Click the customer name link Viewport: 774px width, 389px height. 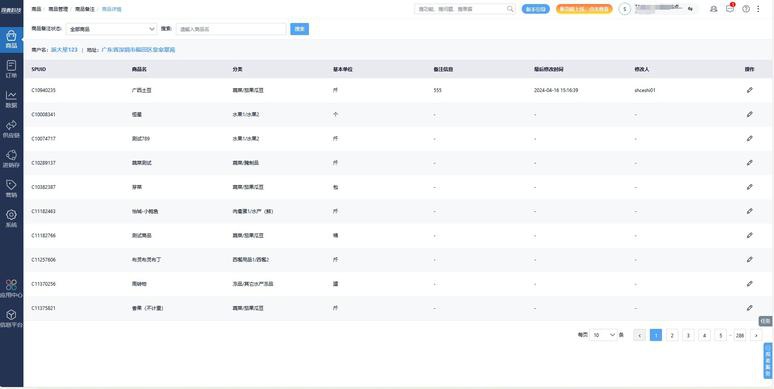(x=64, y=50)
